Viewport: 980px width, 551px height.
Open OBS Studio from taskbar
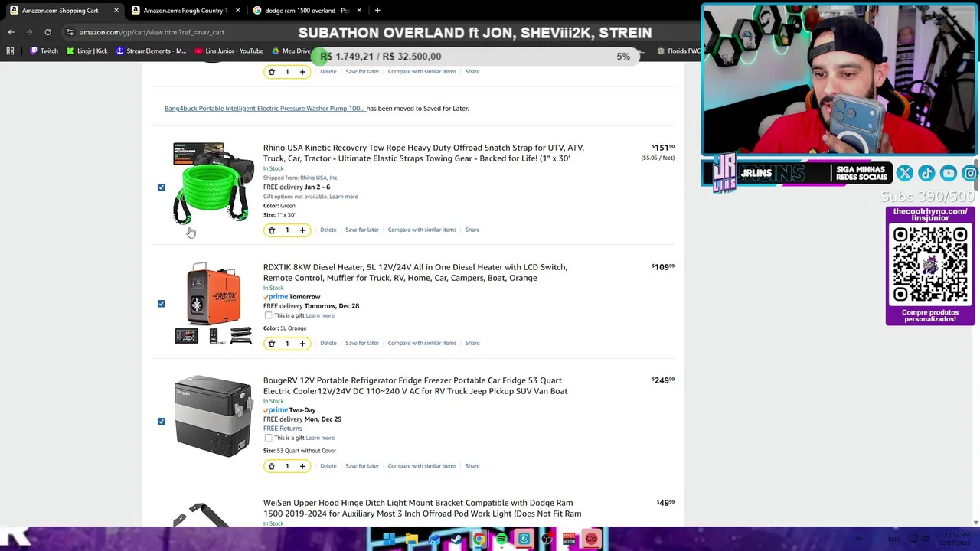[x=546, y=540]
